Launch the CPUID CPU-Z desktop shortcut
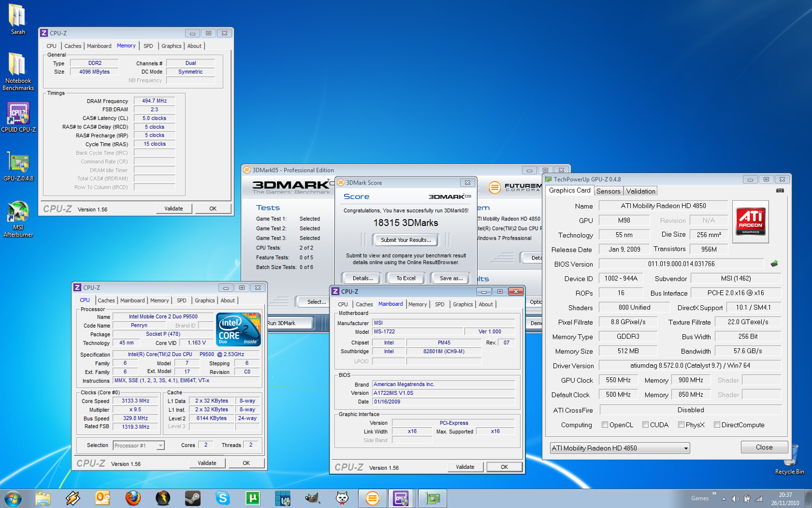 click(18, 117)
